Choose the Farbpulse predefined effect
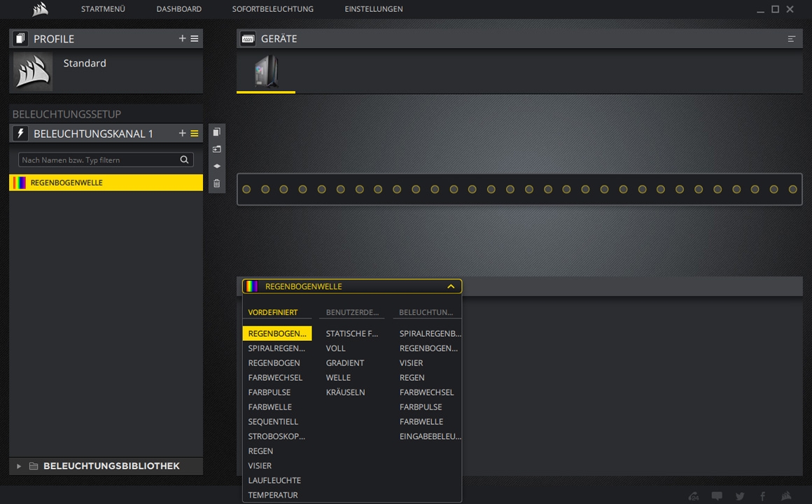The image size is (812, 504). (x=269, y=392)
